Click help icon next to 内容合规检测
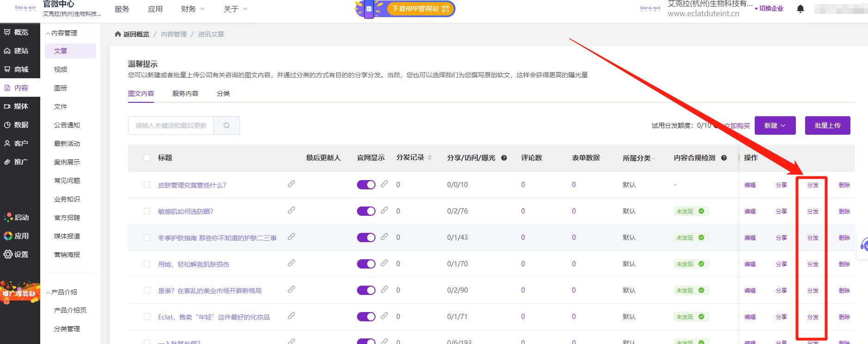The height and width of the screenshot is (344, 868). 724,158
